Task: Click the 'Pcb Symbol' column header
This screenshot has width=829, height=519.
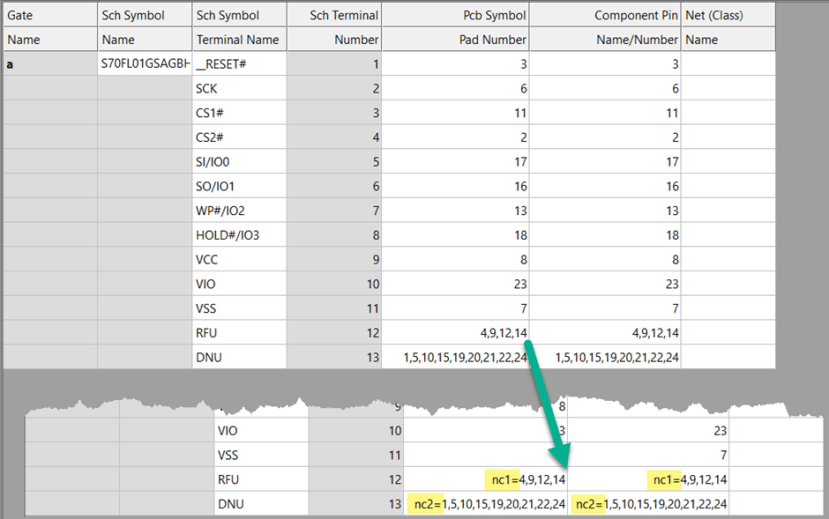Action: point(456,15)
